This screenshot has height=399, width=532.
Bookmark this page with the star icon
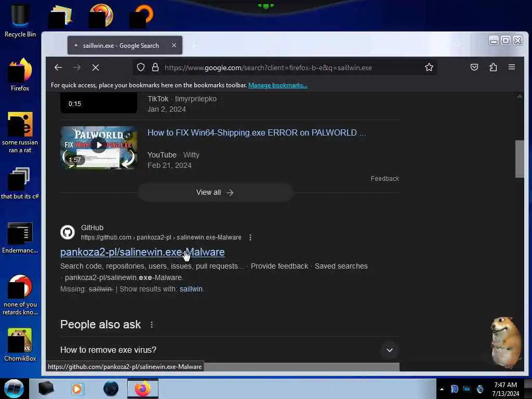[x=429, y=68]
